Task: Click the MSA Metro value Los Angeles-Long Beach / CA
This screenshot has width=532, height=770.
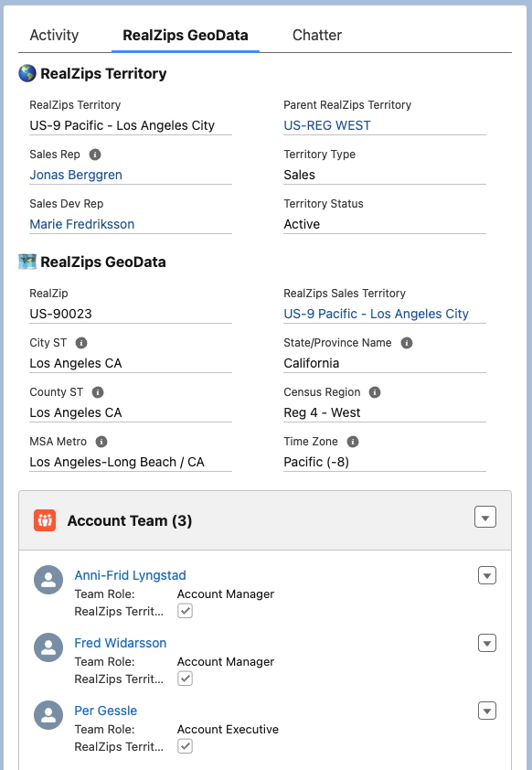Action: click(117, 462)
